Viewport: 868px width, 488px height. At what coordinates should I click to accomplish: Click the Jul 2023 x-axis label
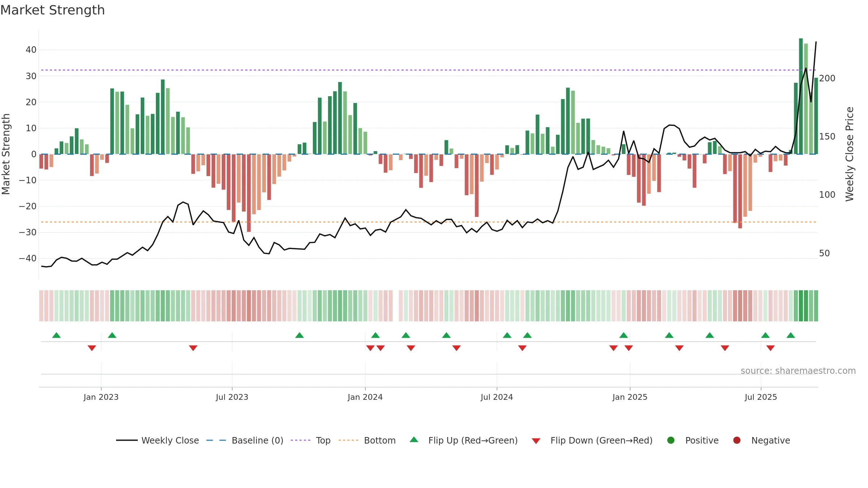click(232, 397)
